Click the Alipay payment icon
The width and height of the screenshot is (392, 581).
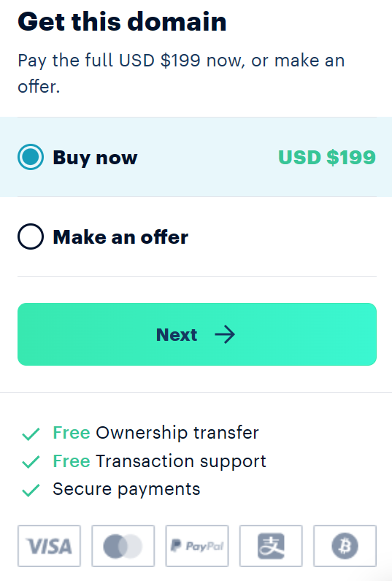pyautogui.click(x=271, y=546)
